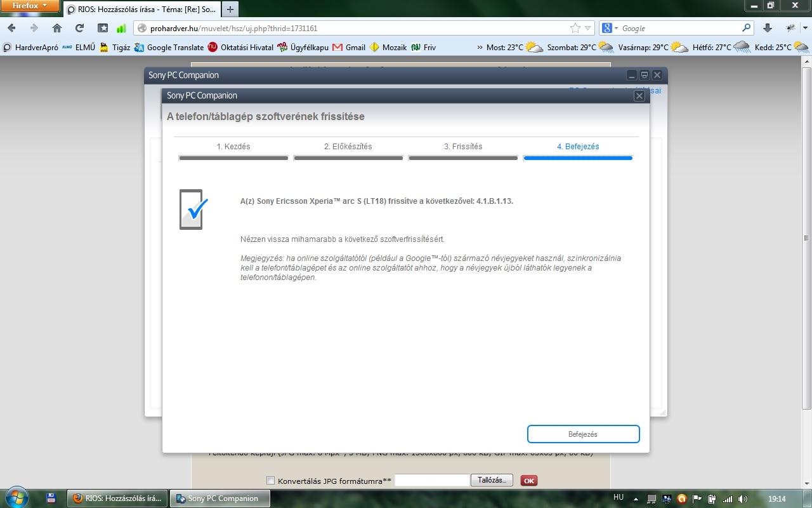
Task: Click the Firefox vertical scrollbar
Action: coord(806,238)
